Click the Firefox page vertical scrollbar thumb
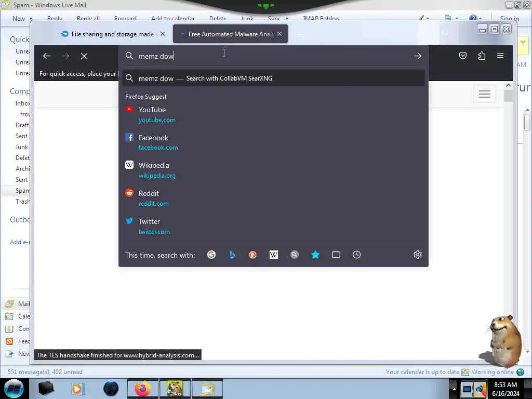 pos(508,96)
